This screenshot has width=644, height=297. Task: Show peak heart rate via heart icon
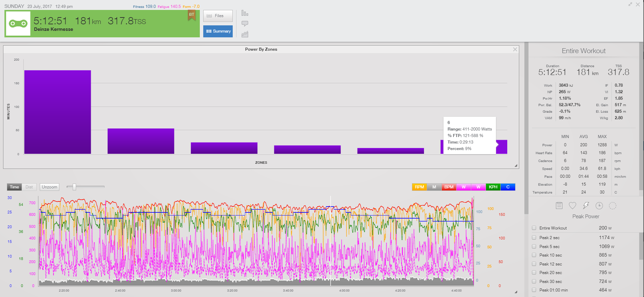572,206
